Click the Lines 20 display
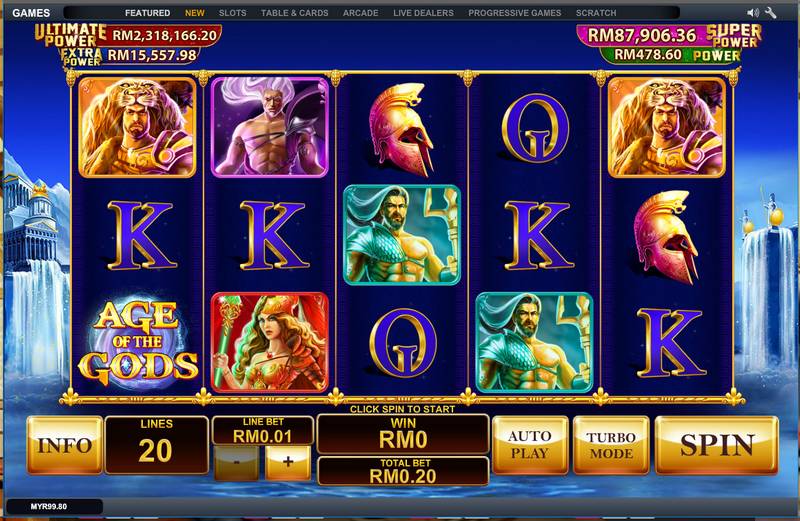This screenshot has width=800, height=521. (x=157, y=445)
